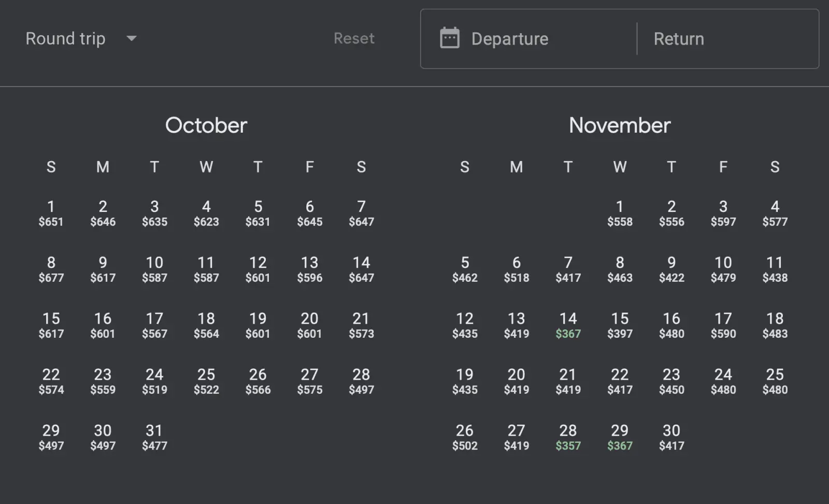Select November 15 priced at $397

click(620, 325)
